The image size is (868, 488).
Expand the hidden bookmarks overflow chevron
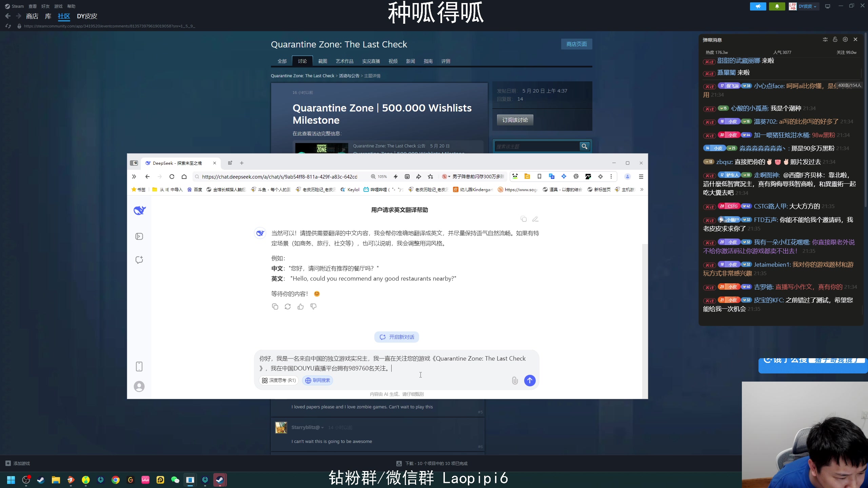pyautogui.click(x=642, y=189)
